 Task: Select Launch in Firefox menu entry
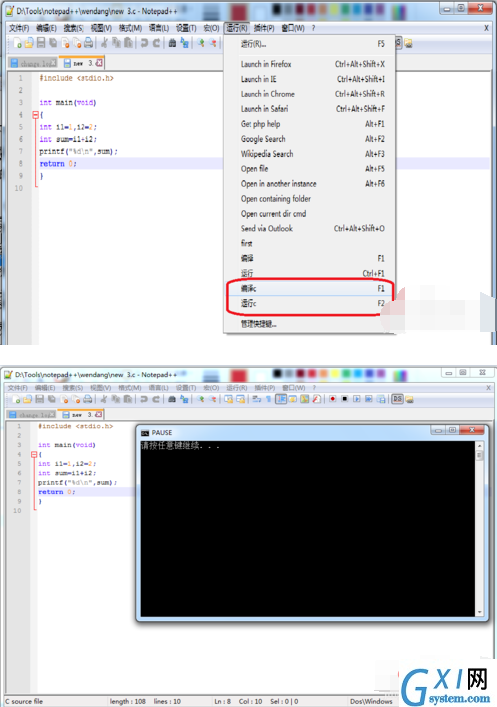310,64
